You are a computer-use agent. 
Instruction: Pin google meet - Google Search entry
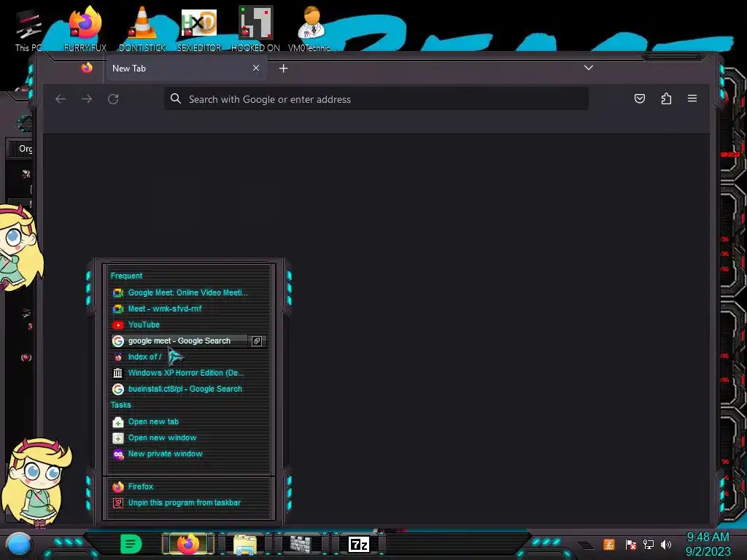coord(256,341)
